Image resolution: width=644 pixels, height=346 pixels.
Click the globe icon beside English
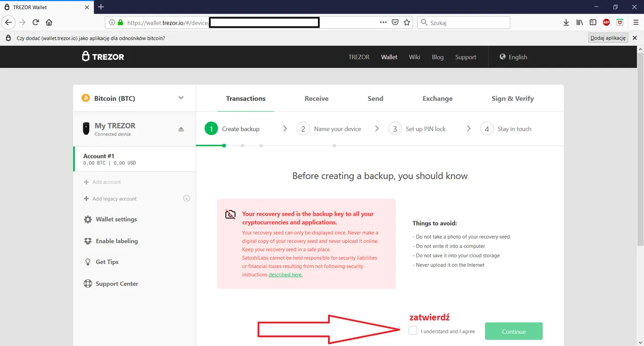(x=502, y=57)
